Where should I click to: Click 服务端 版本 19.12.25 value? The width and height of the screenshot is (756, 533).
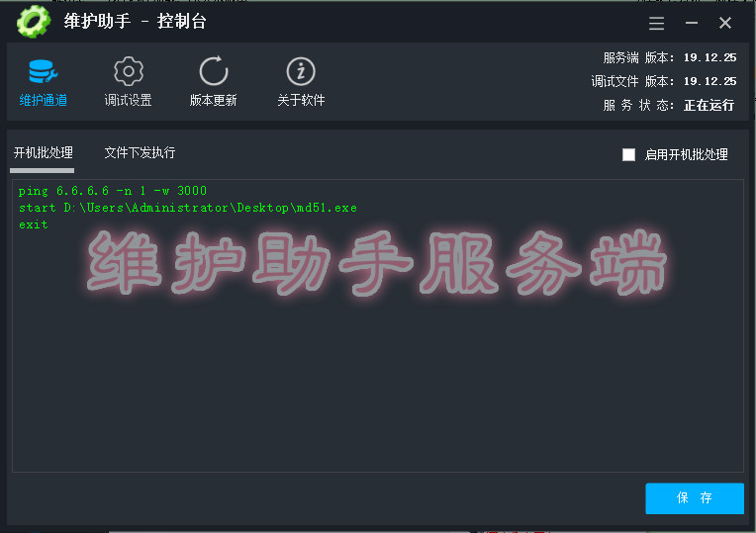point(709,57)
